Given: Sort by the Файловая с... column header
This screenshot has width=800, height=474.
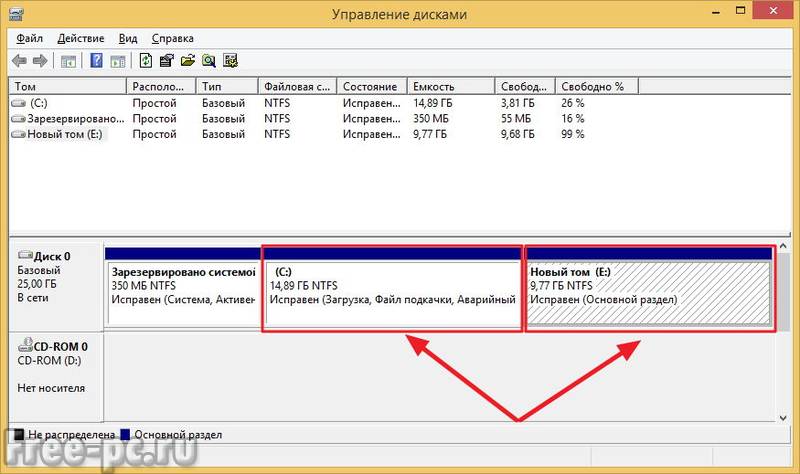Looking at the screenshot, I should [x=298, y=87].
